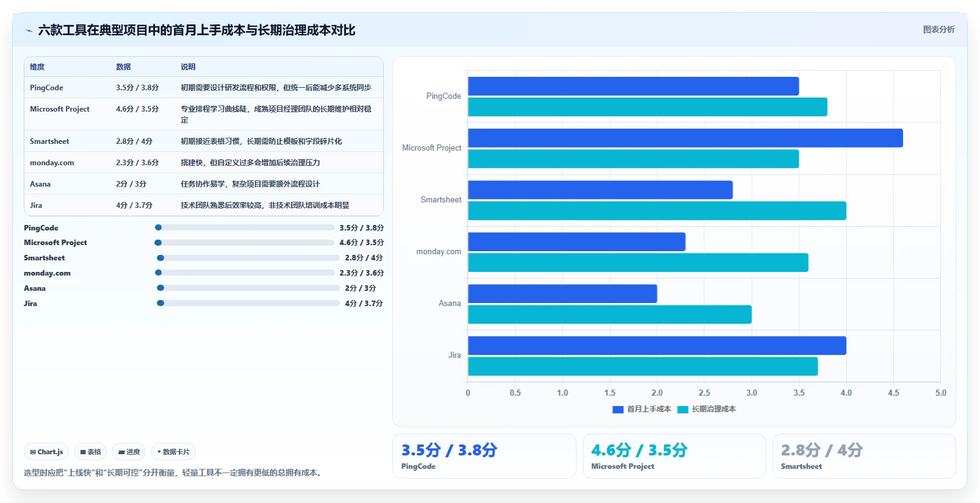Click the table value 2.8分 / 4分

click(x=134, y=141)
